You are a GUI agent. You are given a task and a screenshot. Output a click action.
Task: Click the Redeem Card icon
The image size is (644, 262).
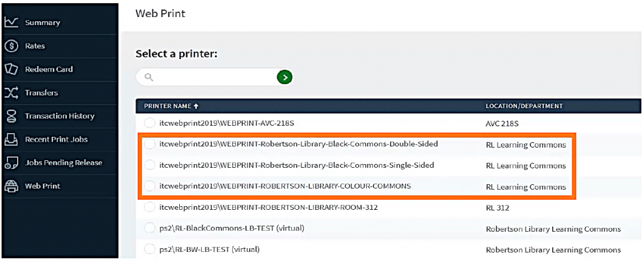11,69
